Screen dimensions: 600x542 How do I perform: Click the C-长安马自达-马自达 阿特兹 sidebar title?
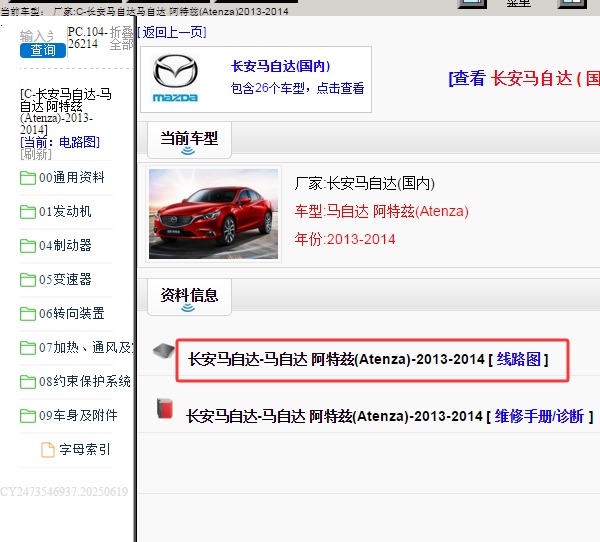[66, 111]
